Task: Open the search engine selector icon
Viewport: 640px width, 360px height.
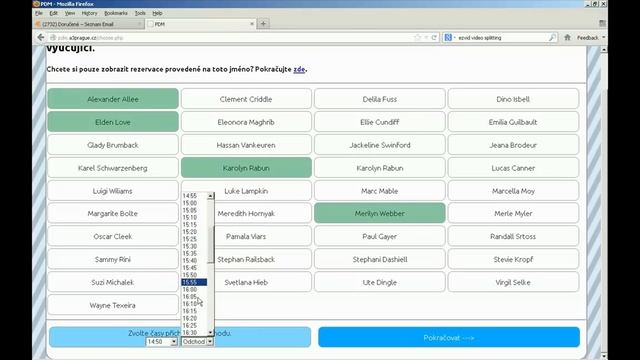Action: 449,38
